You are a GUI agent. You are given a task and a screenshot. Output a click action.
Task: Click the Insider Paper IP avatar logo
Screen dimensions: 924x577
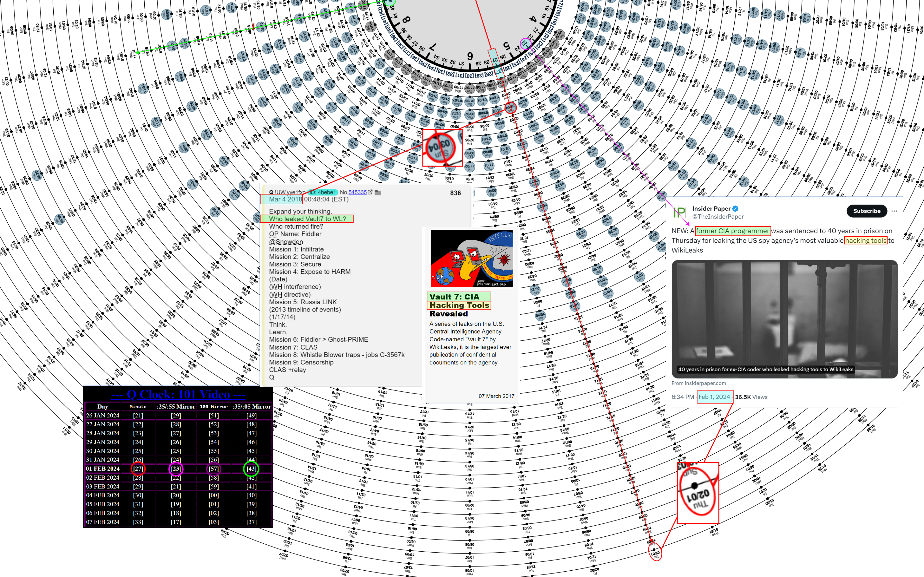tap(679, 212)
